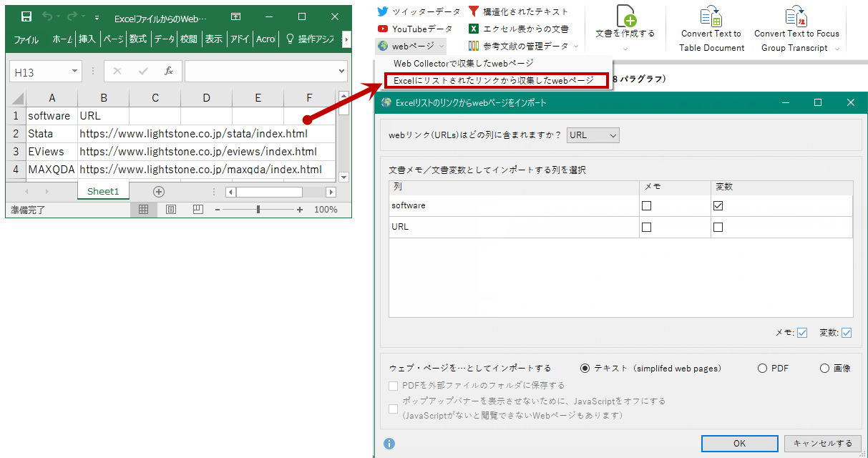Add a new sheet with the plus icon
The width and height of the screenshot is (868, 458).
159,192
